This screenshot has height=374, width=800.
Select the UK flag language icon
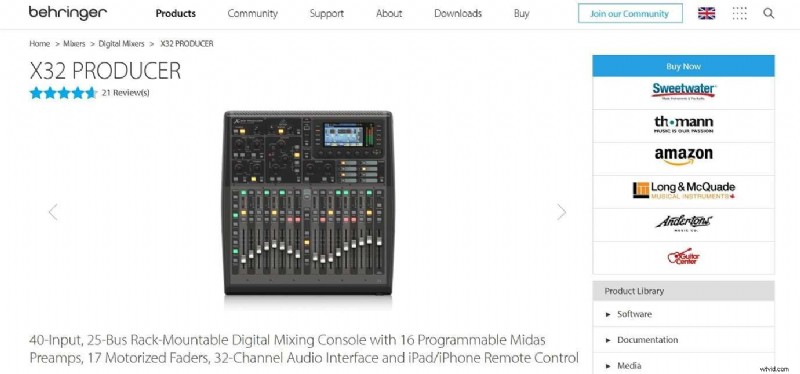tap(707, 14)
